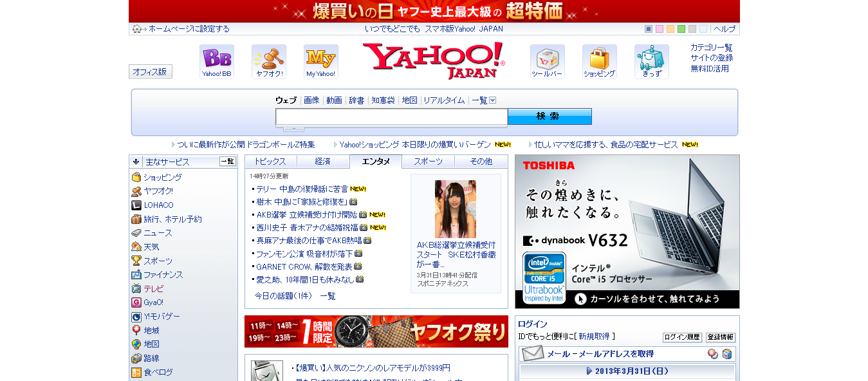The image size is (868, 381).
Task: Open the カテゴリ一覧 link
Action: (x=712, y=48)
